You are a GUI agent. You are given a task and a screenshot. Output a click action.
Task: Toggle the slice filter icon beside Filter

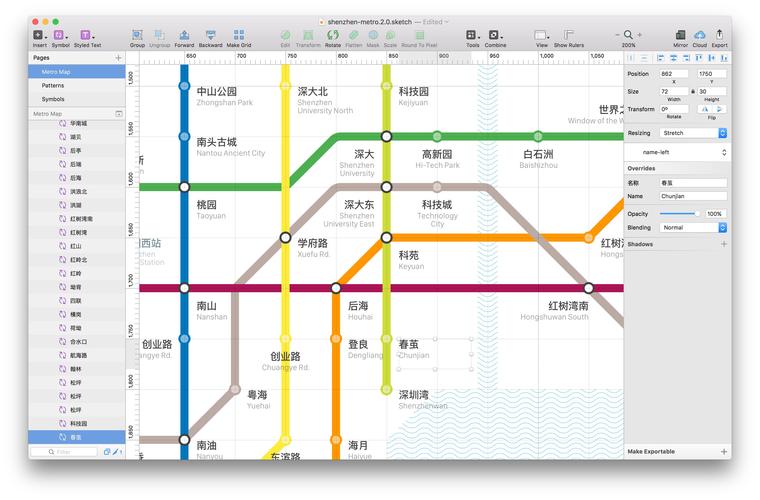pos(116,452)
